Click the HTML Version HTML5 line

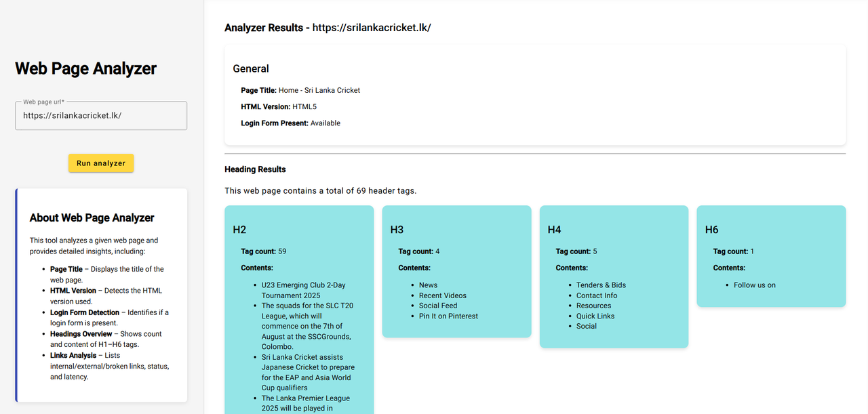point(279,106)
